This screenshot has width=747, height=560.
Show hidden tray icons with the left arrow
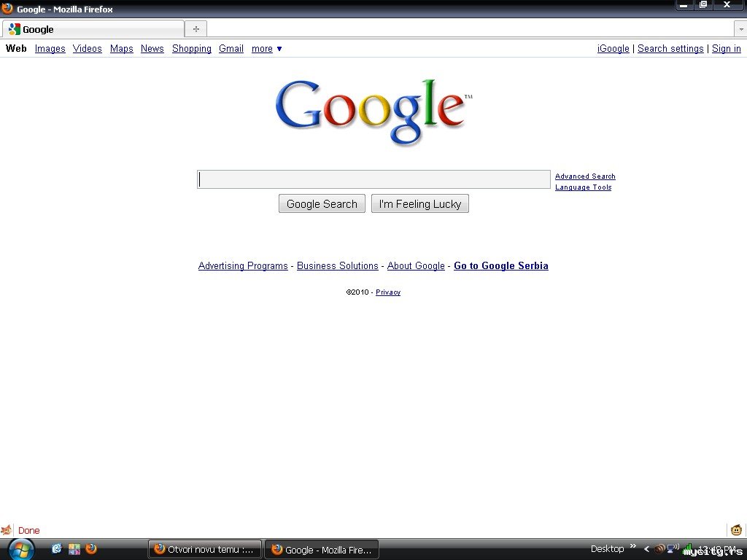click(646, 549)
